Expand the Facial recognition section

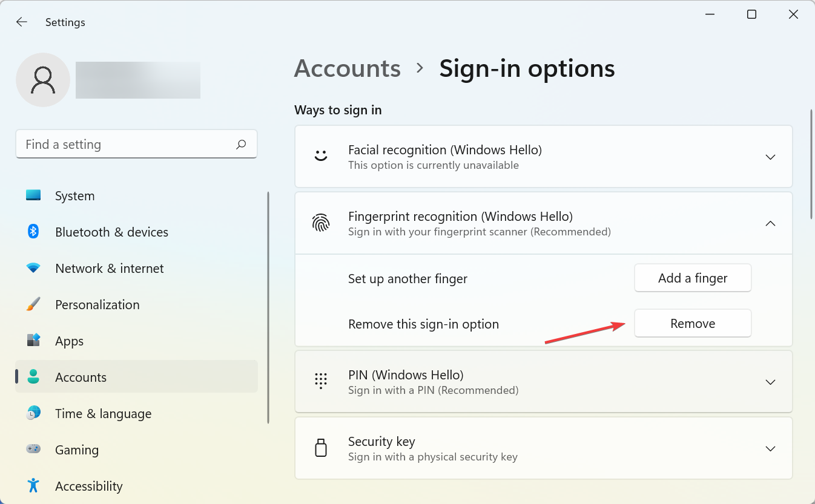tap(770, 157)
